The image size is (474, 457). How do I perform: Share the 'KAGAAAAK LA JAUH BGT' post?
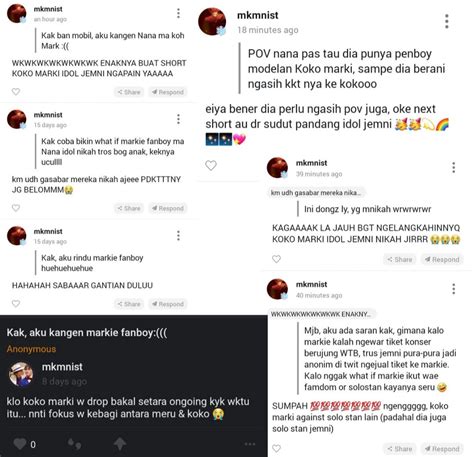[400, 259]
